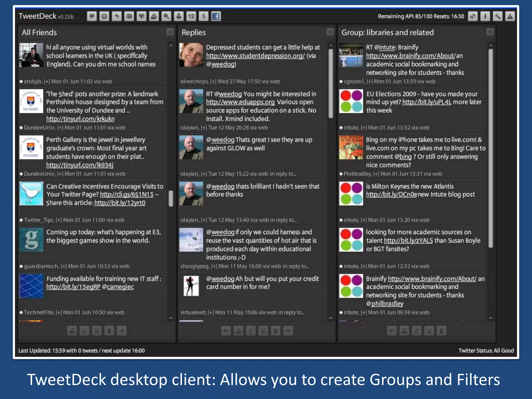Expand [+] options on silverchirps reply

(x=213, y=82)
